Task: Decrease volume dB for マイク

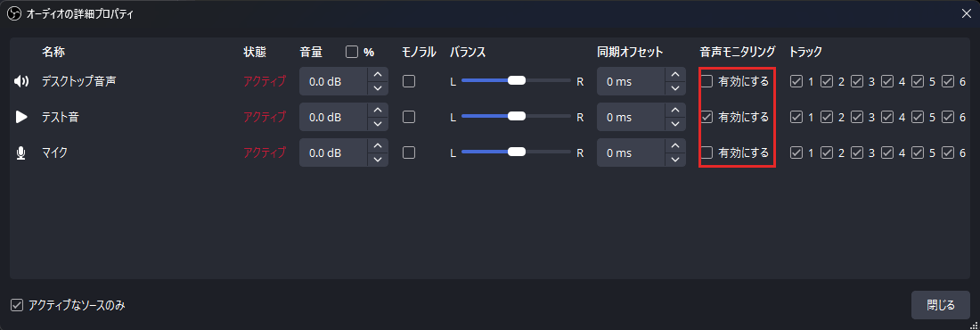Action: (378, 159)
